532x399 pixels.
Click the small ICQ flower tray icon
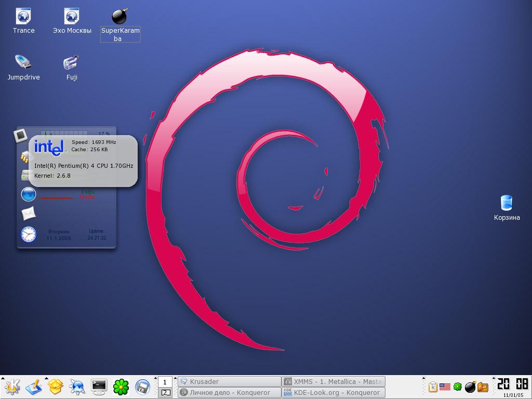pos(457,387)
